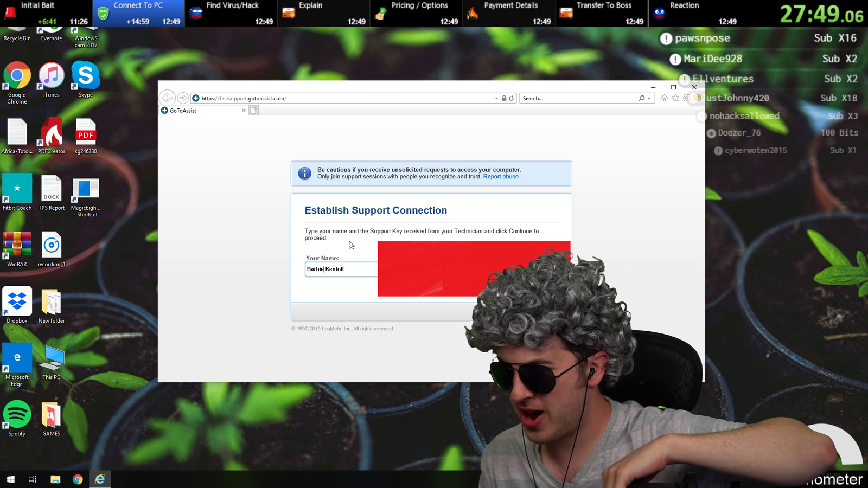
Task: Open PDFCreator desktop shortcut
Action: (x=52, y=137)
